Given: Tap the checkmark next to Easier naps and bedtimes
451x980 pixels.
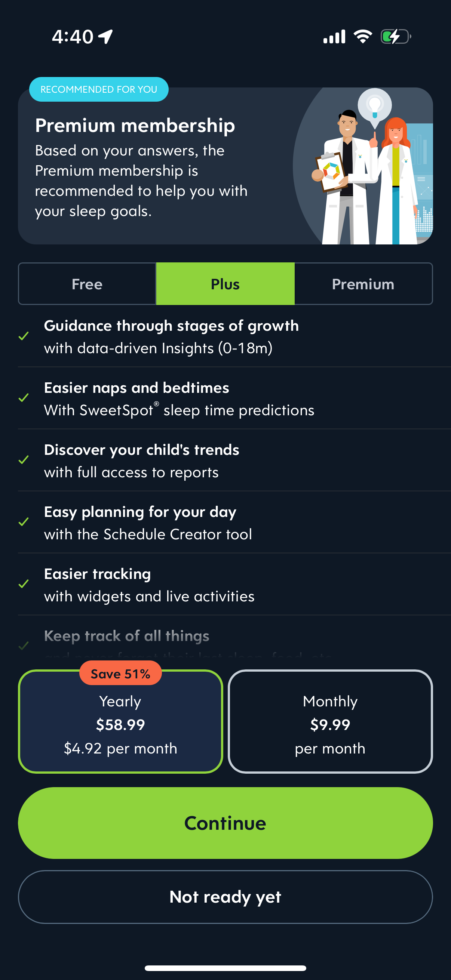Looking at the screenshot, I should pos(25,399).
